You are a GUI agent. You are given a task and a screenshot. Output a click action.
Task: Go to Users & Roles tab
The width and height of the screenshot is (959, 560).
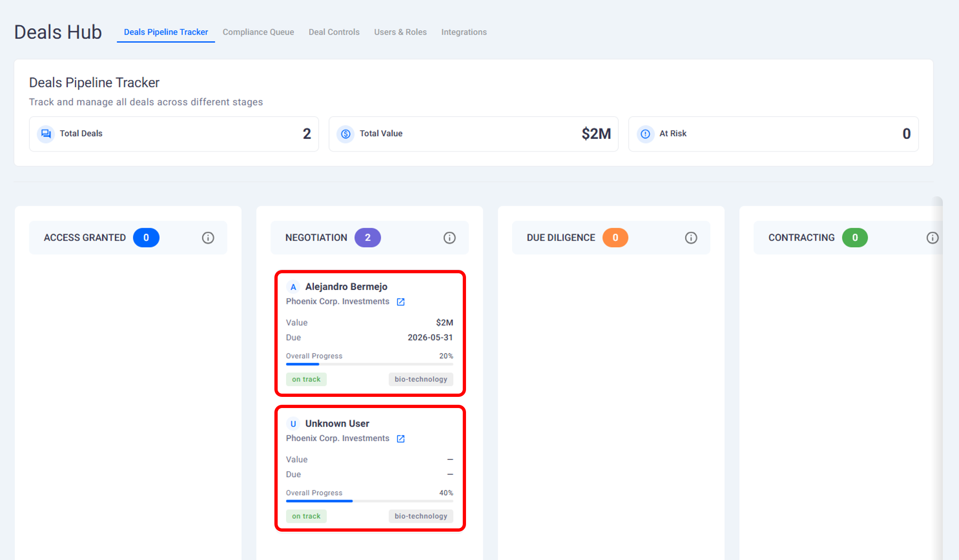coord(400,32)
